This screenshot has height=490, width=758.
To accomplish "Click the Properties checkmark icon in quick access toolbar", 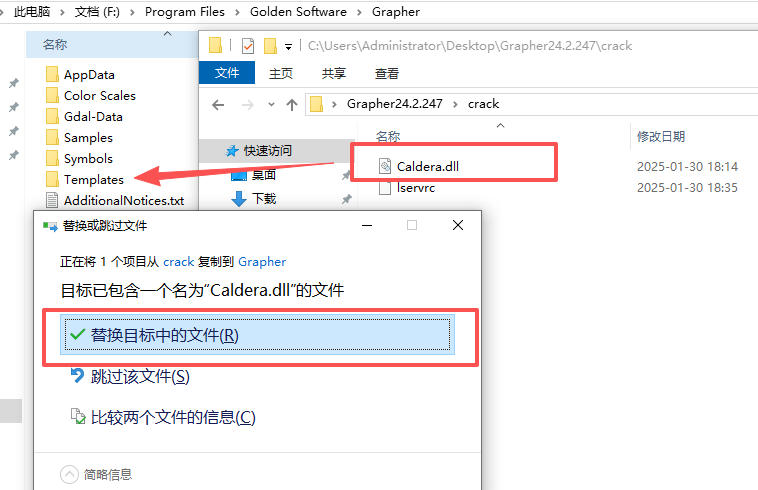I will point(248,46).
